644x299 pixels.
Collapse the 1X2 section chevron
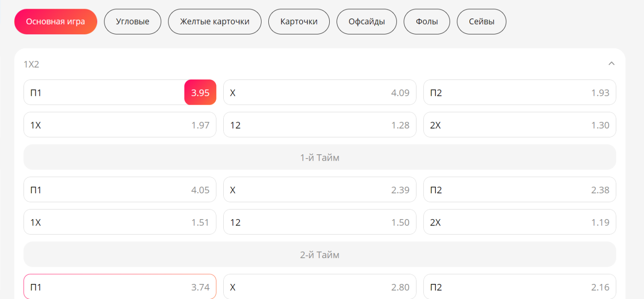coord(611,64)
